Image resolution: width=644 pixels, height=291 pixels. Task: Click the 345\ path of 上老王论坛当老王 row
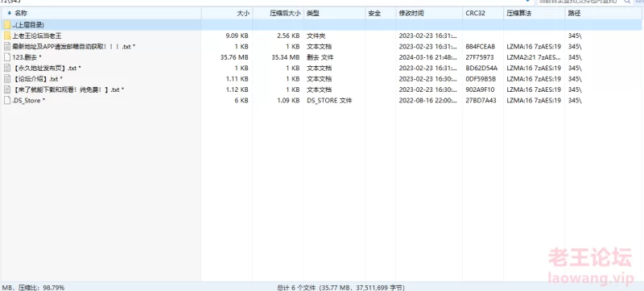(x=575, y=35)
